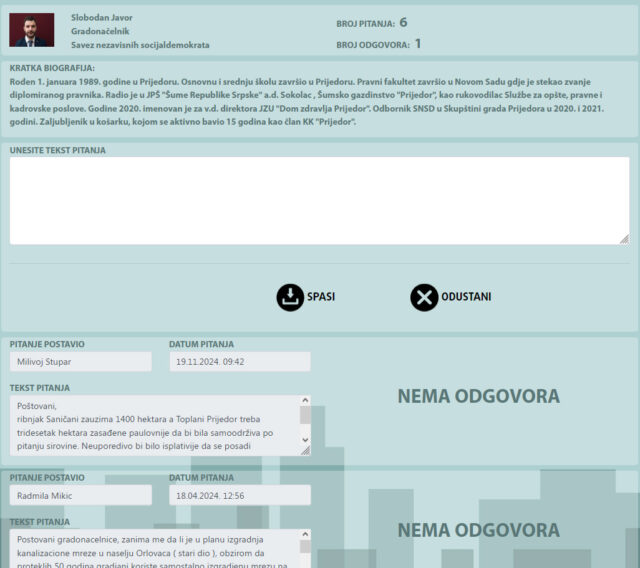Select the Radmila Mikic name field
The width and height of the screenshot is (640, 568).
pos(81,496)
